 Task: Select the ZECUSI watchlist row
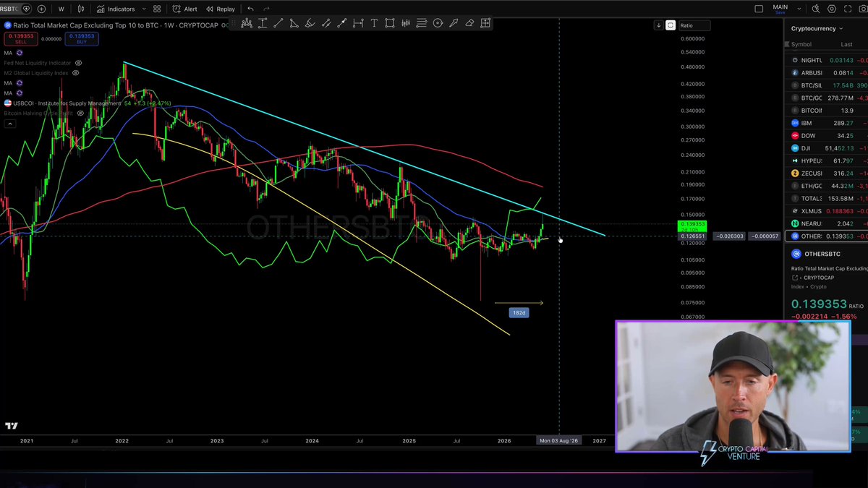(826, 173)
